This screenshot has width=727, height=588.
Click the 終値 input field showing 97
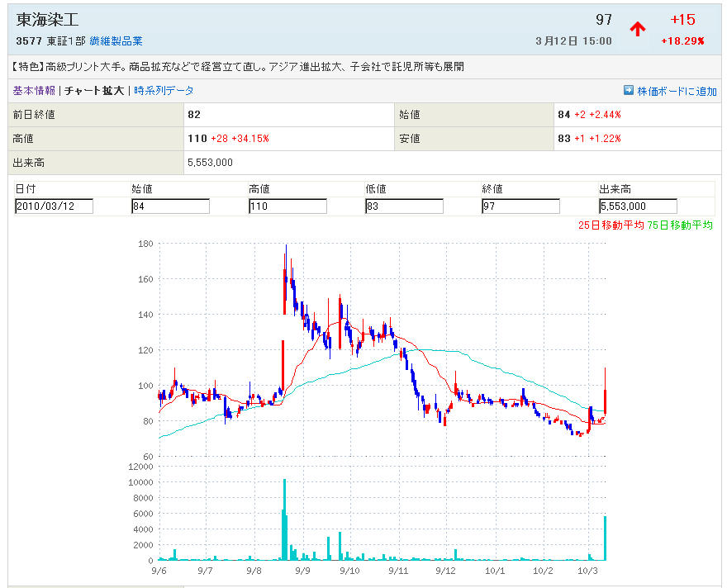(520, 206)
